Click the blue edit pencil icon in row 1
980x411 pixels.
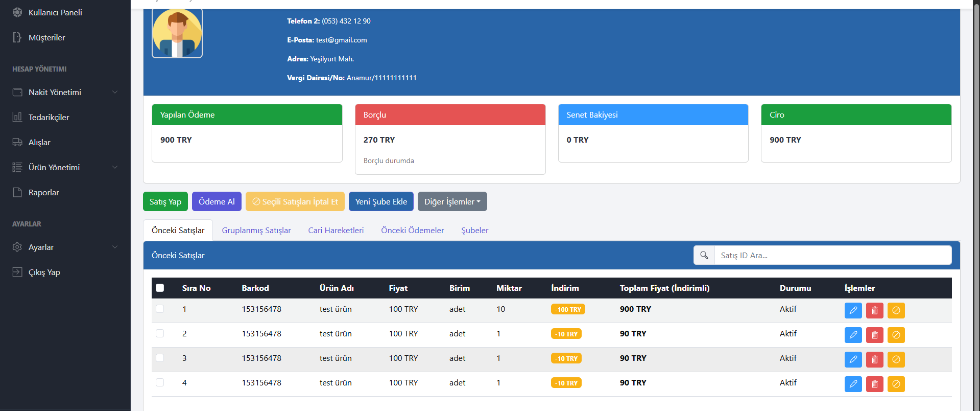pos(853,310)
